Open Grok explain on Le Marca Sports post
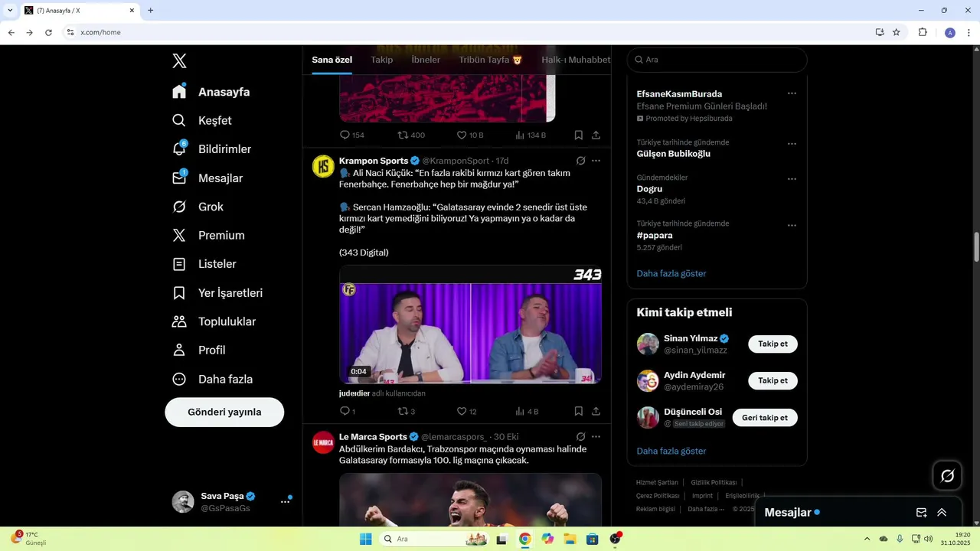Screen dimensions: 980x551 (x=581, y=437)
